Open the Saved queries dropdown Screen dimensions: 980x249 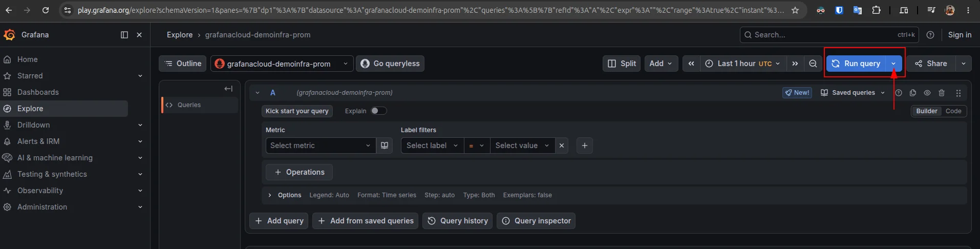pyautogui.click(x=853, y=93)
